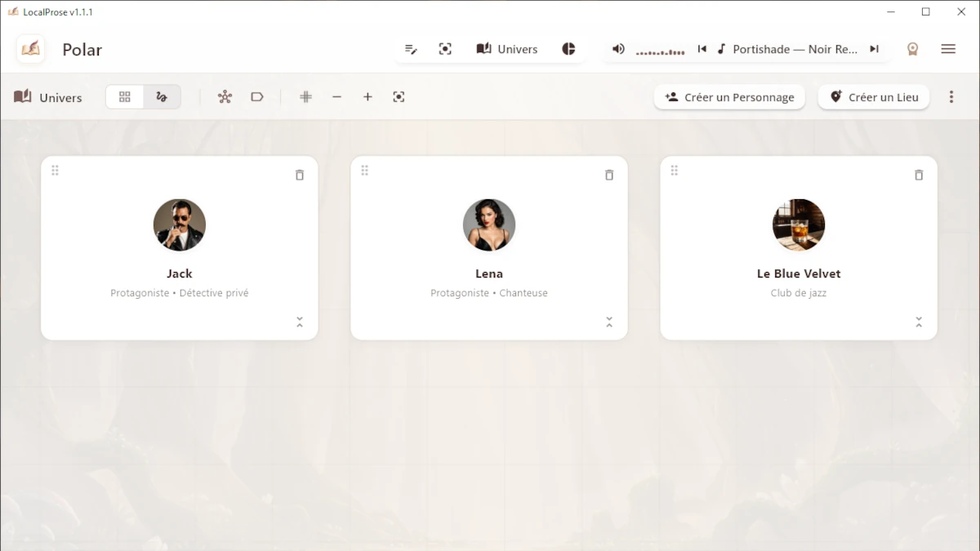Open the writing editor mode icon

point(411,49)
